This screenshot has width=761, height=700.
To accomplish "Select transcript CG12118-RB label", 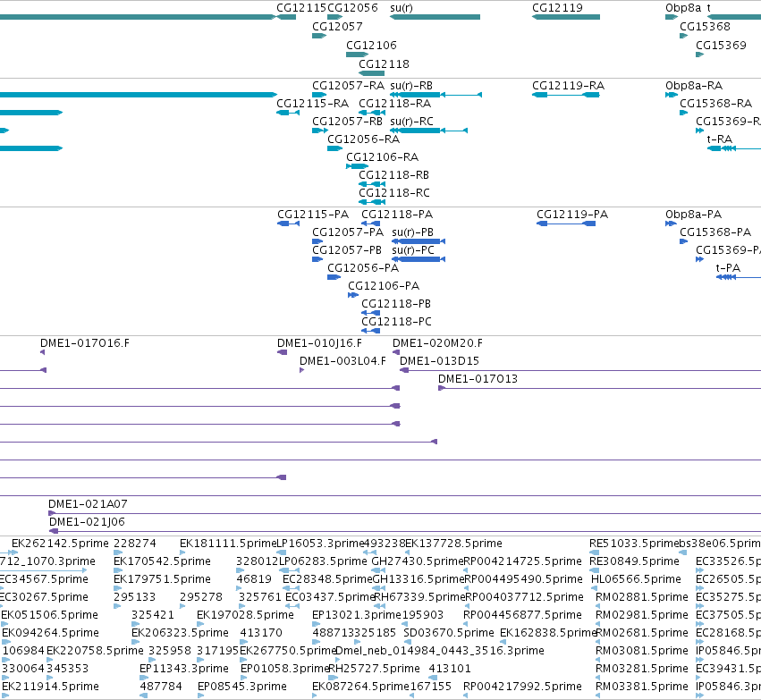I will [x=393, y=175].
